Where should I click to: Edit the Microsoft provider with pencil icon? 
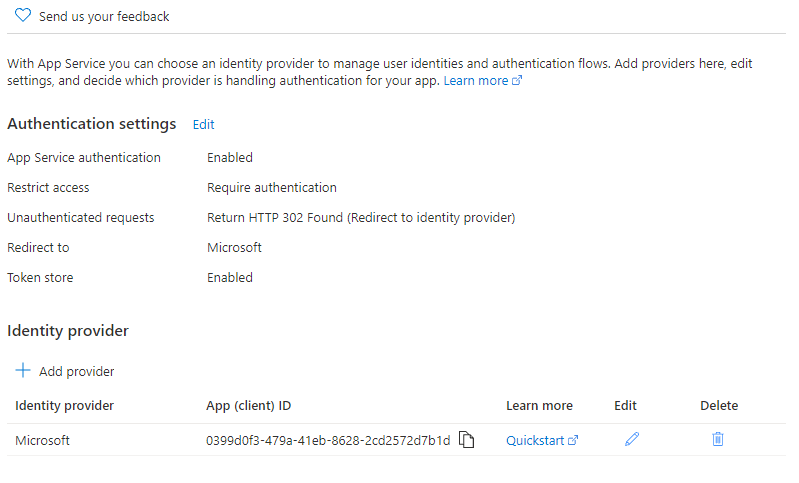coord(632,439)
